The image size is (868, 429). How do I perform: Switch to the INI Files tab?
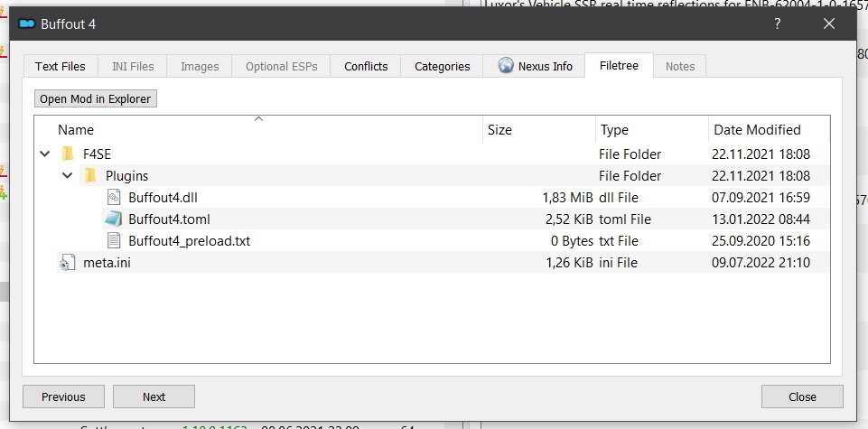(x=133, y=67)
